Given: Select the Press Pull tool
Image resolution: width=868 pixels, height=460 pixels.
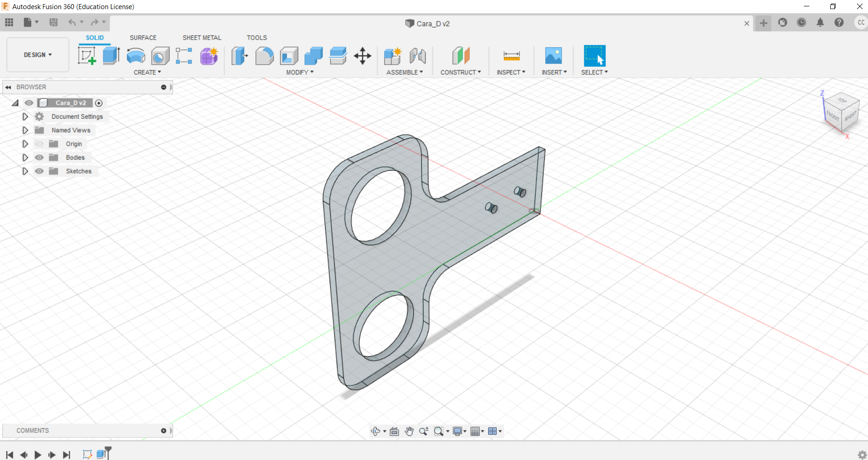Looking at the screenshot, I should click(240, 56).
